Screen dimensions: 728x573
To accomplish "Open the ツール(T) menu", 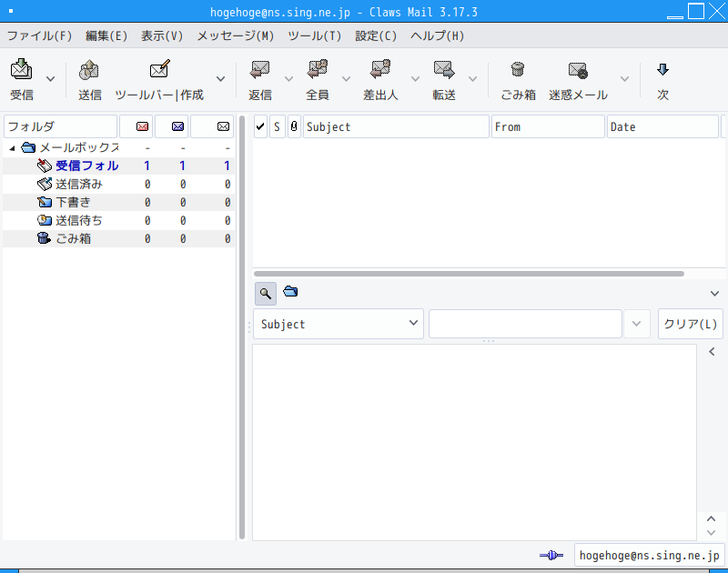I will pos(314,35).
